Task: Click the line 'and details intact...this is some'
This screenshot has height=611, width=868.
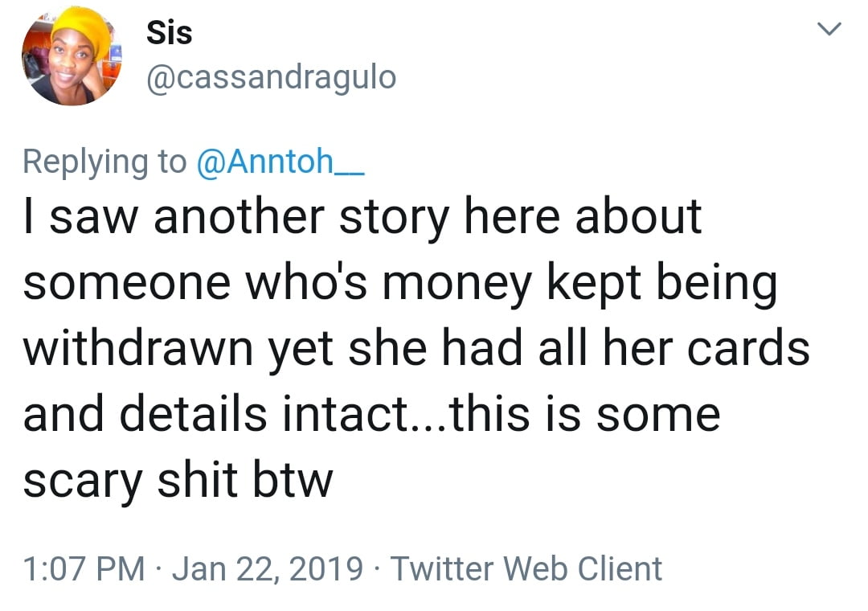Action: pos(371,415)
